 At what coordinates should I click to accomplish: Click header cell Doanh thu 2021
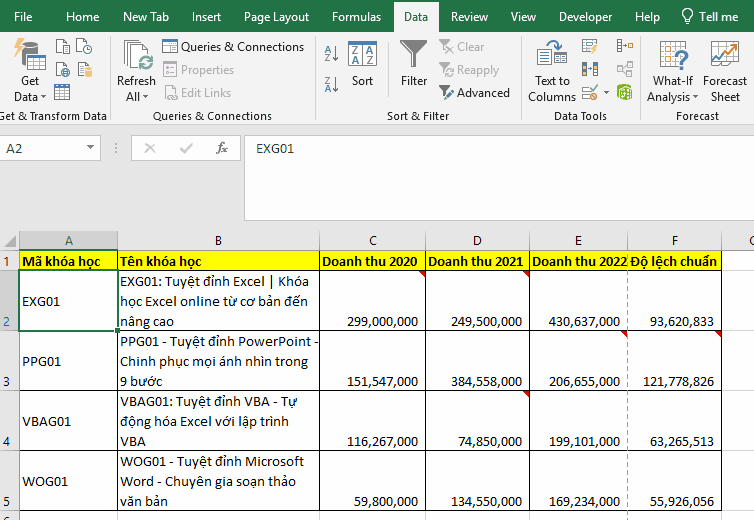[x=478, y=261]
